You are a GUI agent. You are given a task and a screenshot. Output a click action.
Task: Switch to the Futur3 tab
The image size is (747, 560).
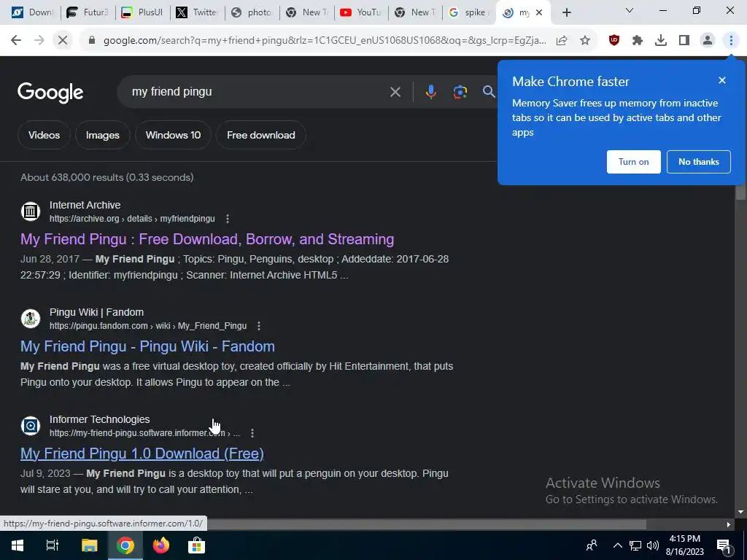88,12
